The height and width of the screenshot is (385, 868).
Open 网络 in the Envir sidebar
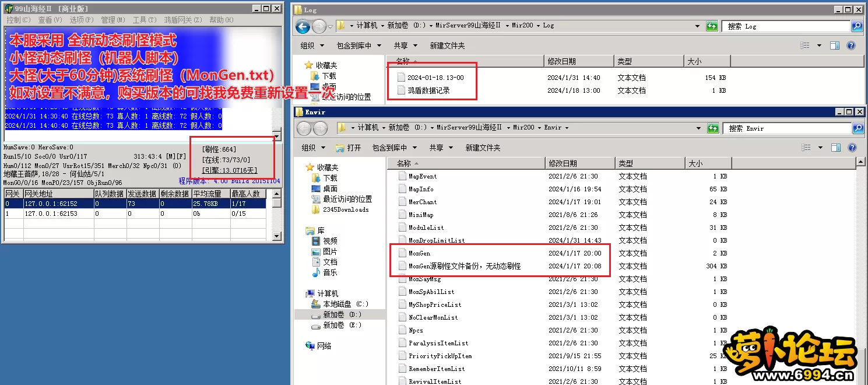click(325, 346)
